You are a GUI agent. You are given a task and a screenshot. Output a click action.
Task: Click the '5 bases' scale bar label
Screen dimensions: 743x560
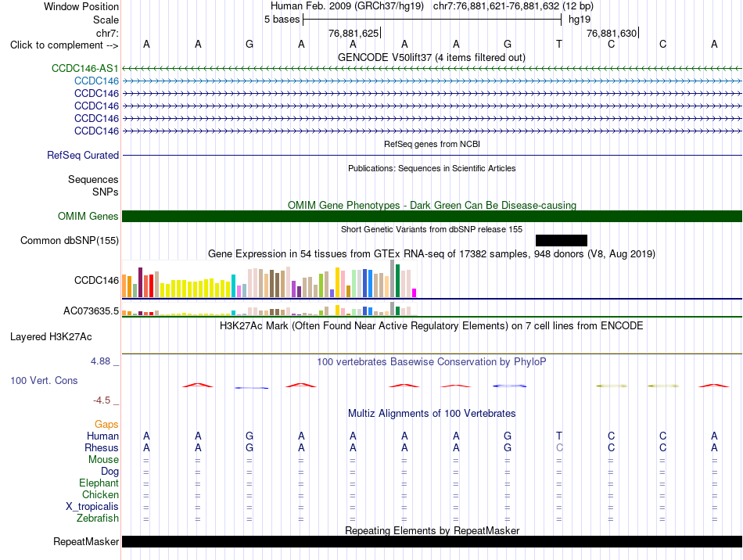[282, 20]
